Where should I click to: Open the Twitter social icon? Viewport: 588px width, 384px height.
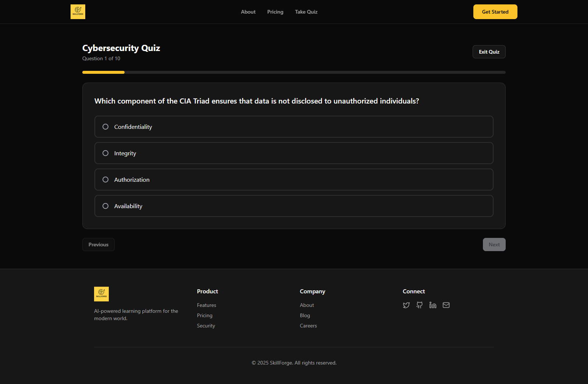(x=406, y=305)
